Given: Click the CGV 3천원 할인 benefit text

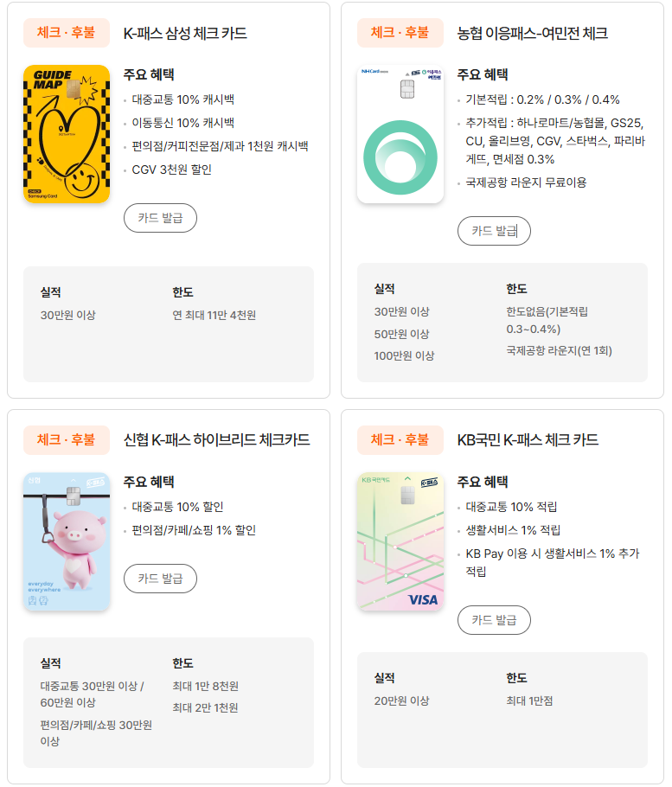Looking at the screenshot, I should (x=171, y=170).
